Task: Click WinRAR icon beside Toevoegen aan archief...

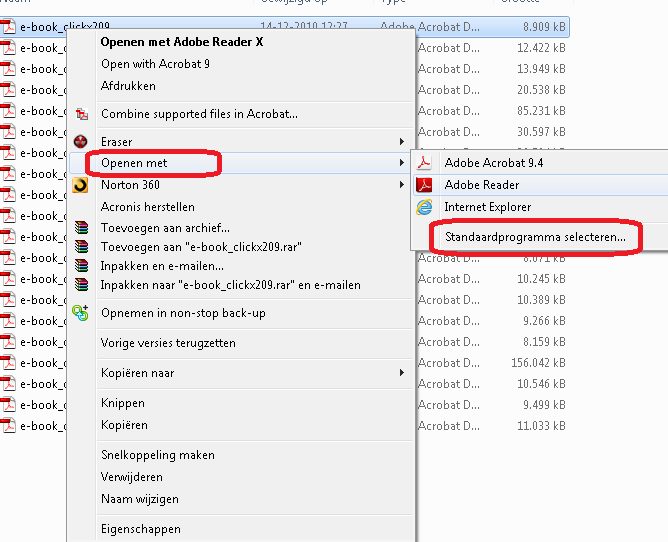Action: [x=81, y=228]
